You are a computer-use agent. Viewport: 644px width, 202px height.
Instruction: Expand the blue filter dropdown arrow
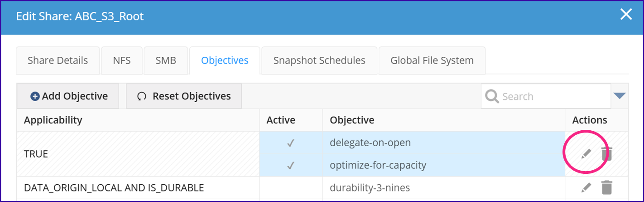tap(619, 96)
